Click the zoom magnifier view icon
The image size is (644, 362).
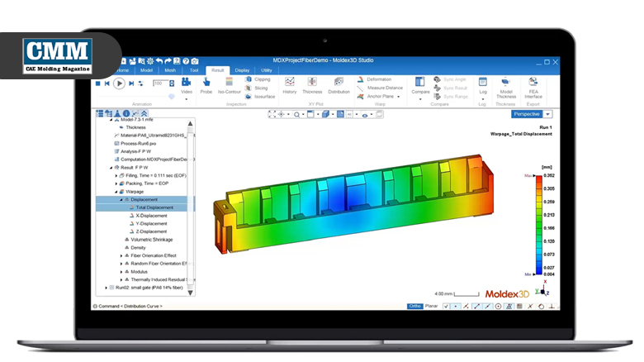(296, 114)
